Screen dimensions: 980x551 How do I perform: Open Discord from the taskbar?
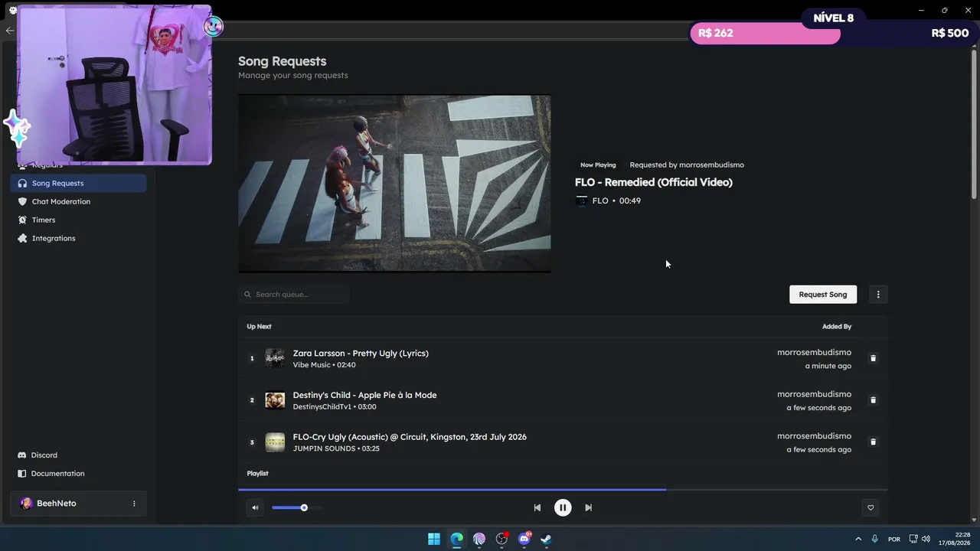pos(524,539)
